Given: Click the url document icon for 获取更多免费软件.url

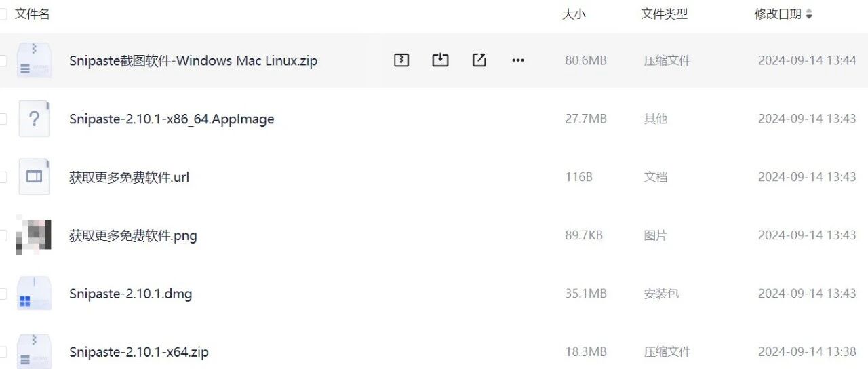Looking at the screenshot, I should (x=34, y=177).
